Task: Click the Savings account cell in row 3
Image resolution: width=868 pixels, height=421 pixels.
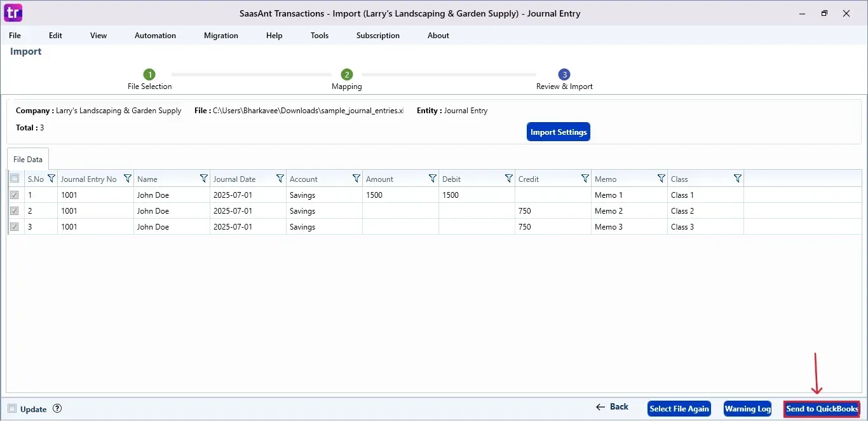Action: coord(324,226)
